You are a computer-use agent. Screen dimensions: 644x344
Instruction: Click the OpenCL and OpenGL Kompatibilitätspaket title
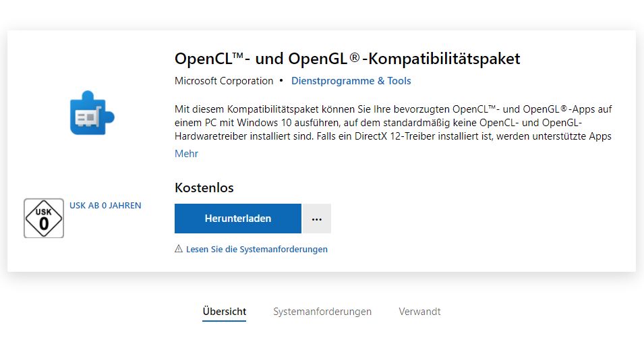[x=347, y=59]
